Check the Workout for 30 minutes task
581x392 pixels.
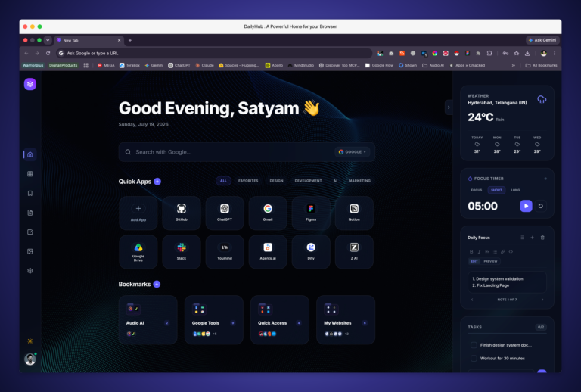pos(474,358)
